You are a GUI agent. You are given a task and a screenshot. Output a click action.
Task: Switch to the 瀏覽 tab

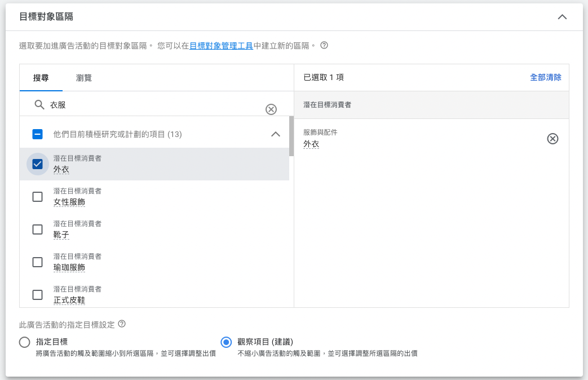(84, 78)
